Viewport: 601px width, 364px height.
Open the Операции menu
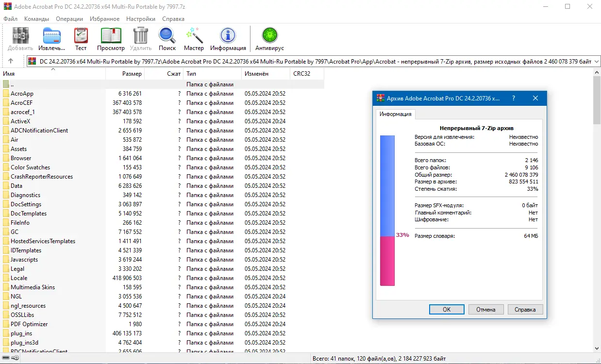(69, 19)
